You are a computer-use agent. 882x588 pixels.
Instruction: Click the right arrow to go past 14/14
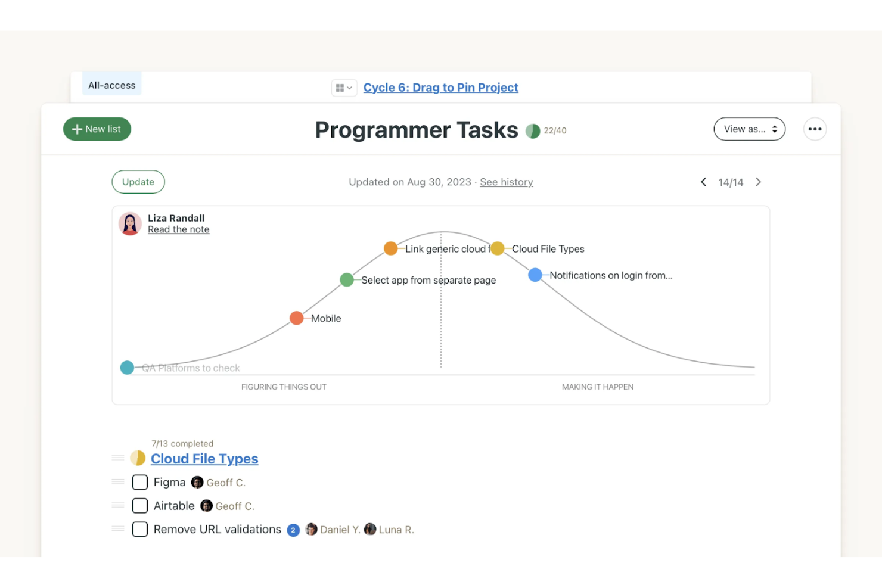(759, 182)
